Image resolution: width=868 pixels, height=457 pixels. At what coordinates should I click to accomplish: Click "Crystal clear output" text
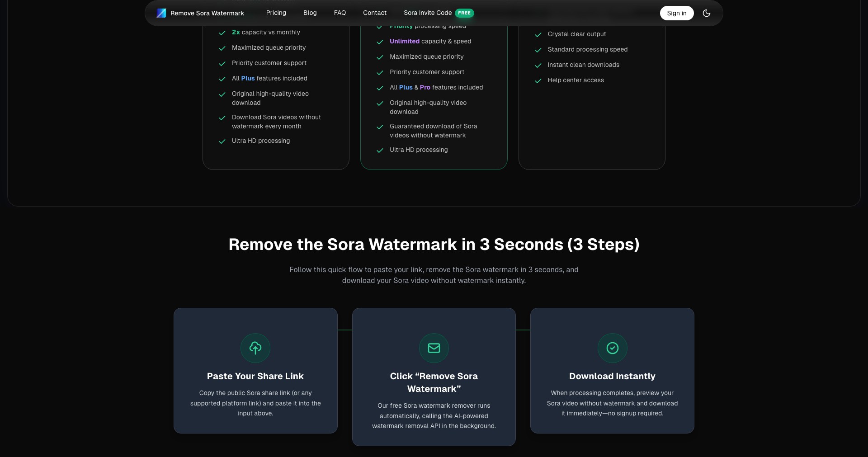coord(577,34)
